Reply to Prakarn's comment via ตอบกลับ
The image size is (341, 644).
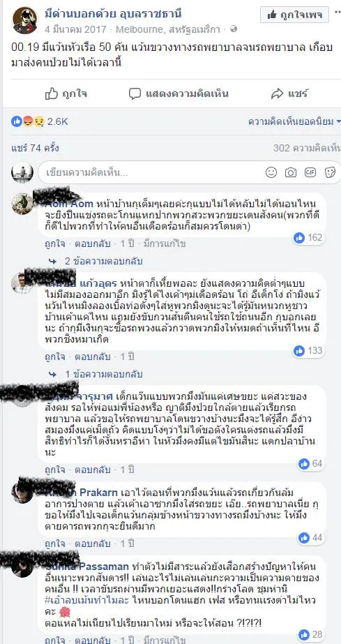click(x=92, y=544)
